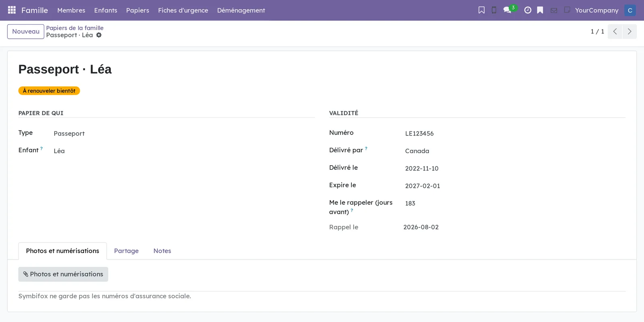Click the solid white bookmark icon

(540, 10)
